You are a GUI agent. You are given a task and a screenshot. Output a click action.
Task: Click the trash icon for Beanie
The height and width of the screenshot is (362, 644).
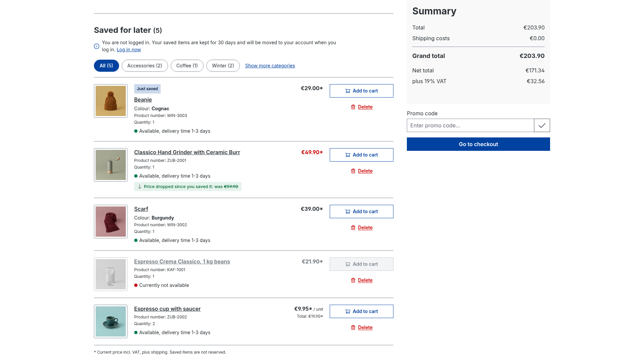[353, 107]
